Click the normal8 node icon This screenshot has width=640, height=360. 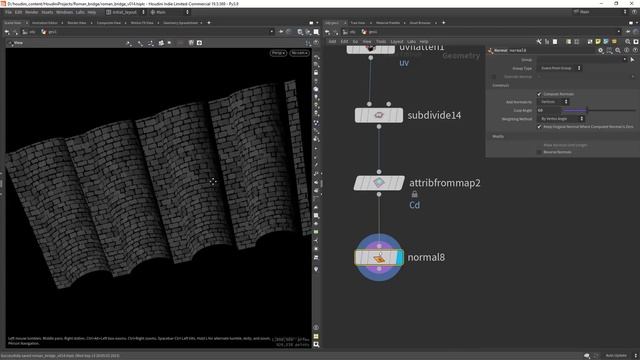379,258
